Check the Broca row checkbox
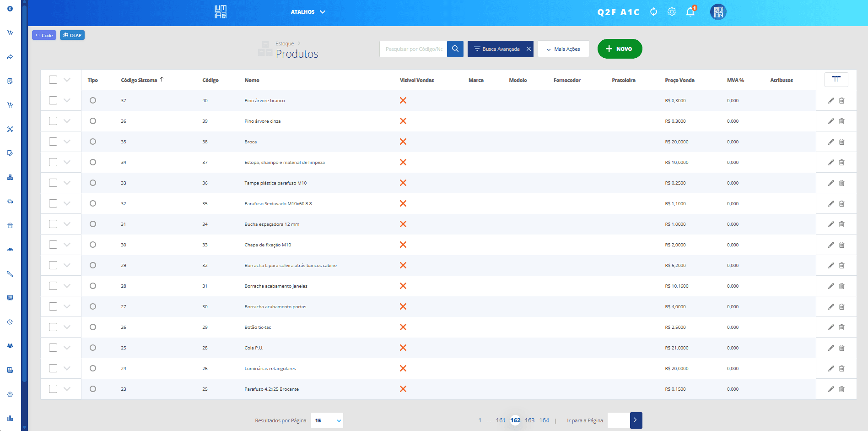The width and height of the screenshot is (868, 431). (53, 142)
